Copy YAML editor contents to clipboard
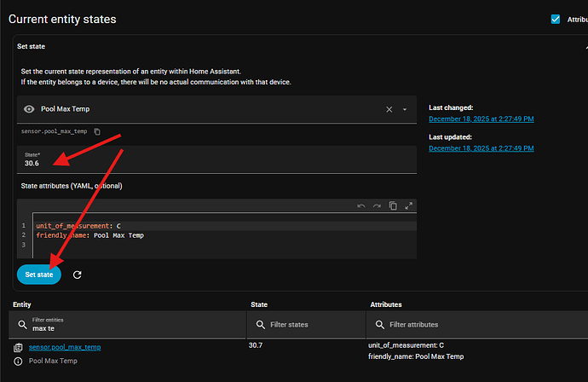Image resolution: width=588 pixels, height=382 pixels. pyautogui.click(x=393, y=205)
